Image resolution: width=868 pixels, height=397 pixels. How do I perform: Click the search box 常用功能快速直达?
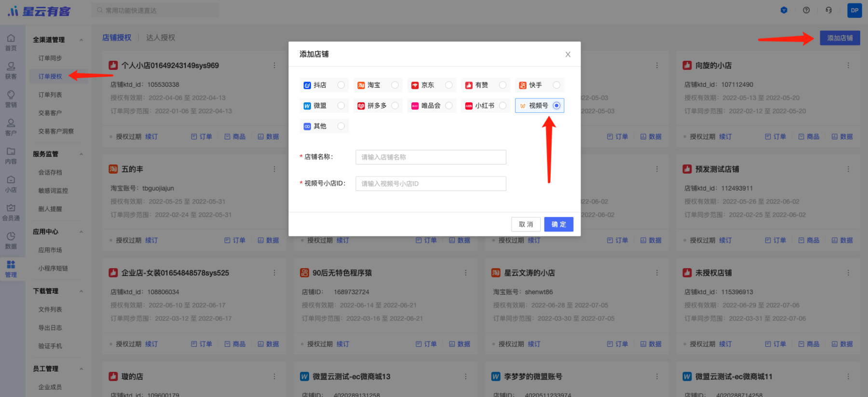point(155,10)
